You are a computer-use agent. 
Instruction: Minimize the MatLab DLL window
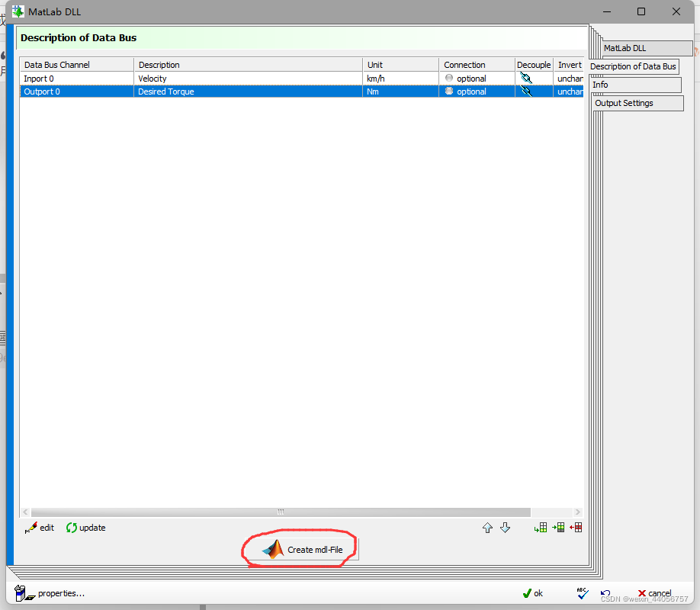coord(606,11)
